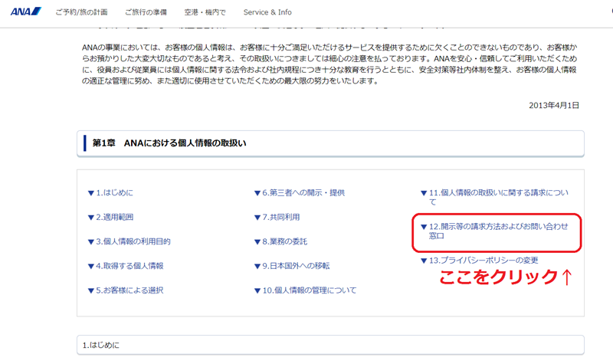613x364 pixels.
Task: Open 10.個人情報の管理について link
Action: pos(305,290)
